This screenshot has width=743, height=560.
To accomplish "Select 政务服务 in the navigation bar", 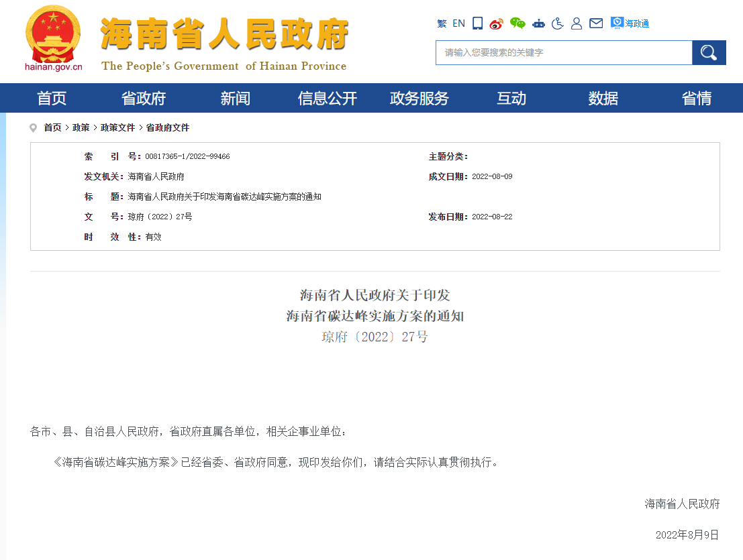I will [419, 99].
